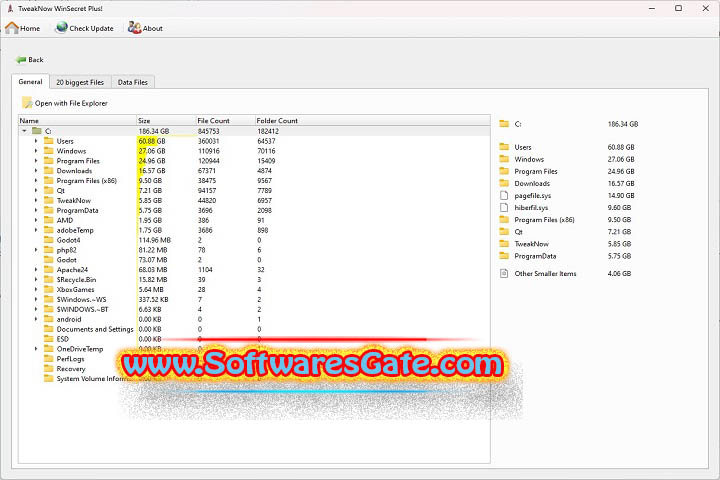
Task: Open with File Explorer
Action: pyautogui.click(x=65, y=103)
